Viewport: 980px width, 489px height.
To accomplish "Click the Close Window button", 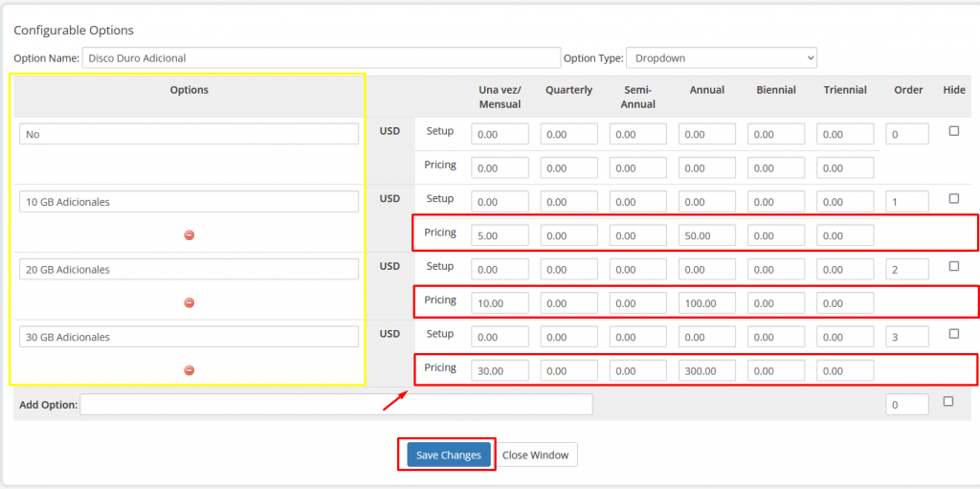I will [x=535, y=455].
